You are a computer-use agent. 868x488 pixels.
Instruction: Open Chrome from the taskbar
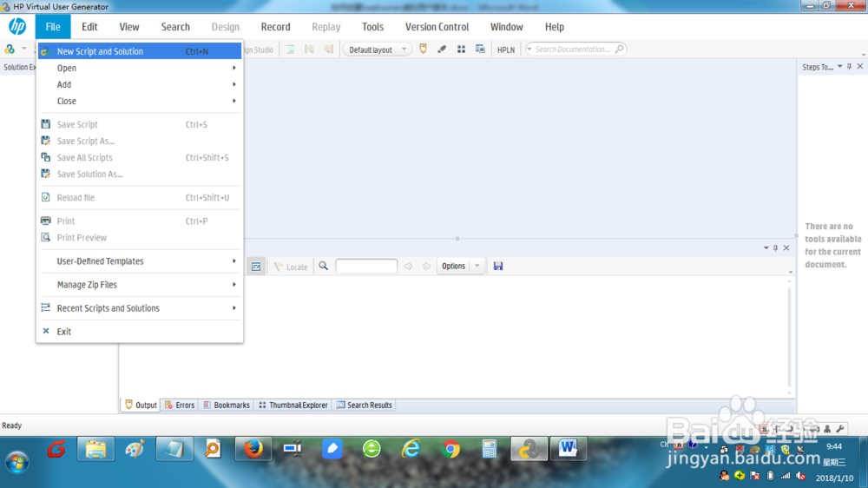(x=450, y=449)
